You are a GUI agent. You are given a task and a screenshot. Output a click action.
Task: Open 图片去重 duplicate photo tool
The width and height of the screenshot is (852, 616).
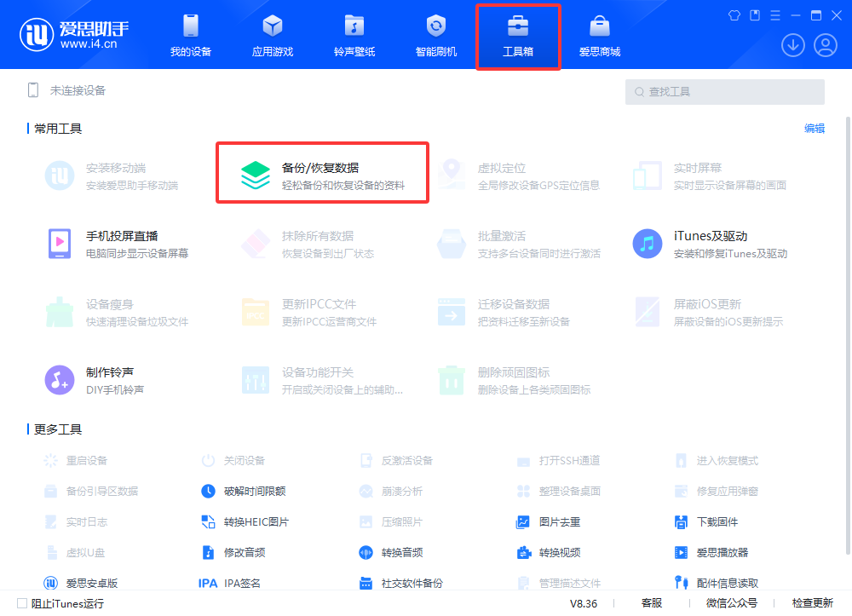tap(523, 521)
